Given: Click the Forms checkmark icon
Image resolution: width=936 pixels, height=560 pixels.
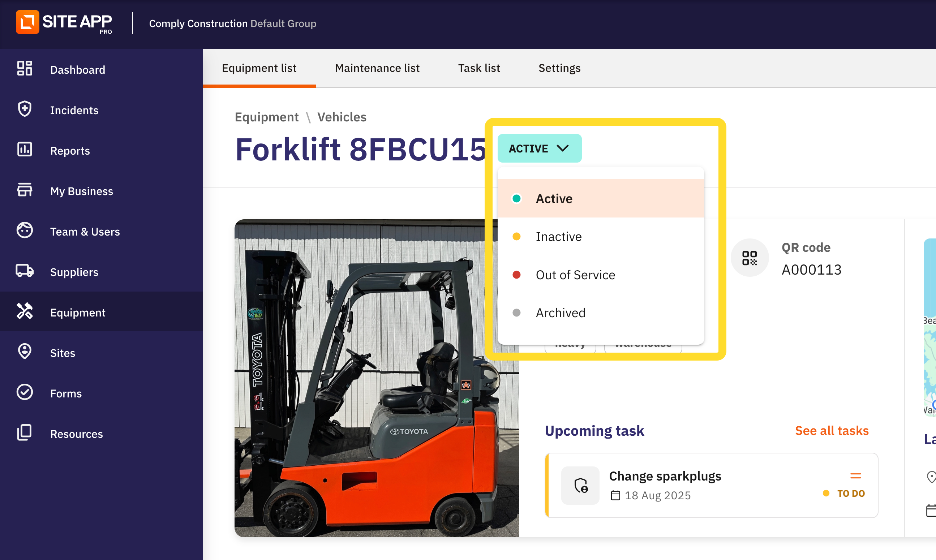Looking at the screenshot, I should pos(25,392).
